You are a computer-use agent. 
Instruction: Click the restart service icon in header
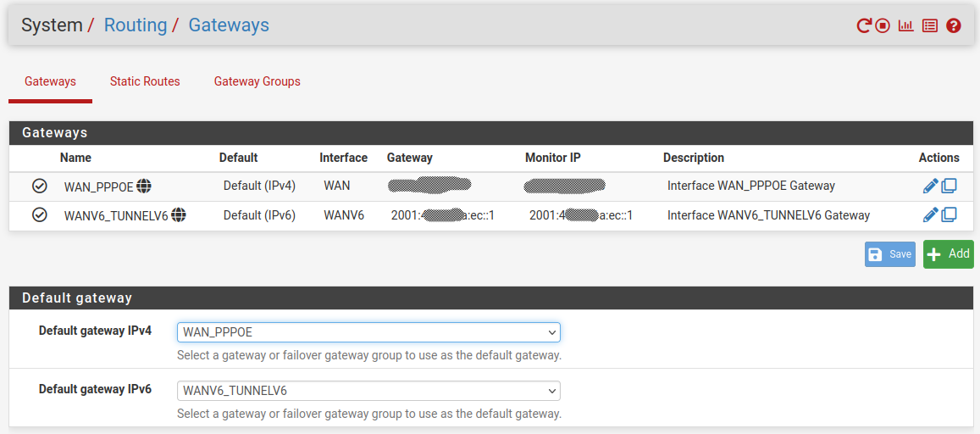click(x=864, y=25)
